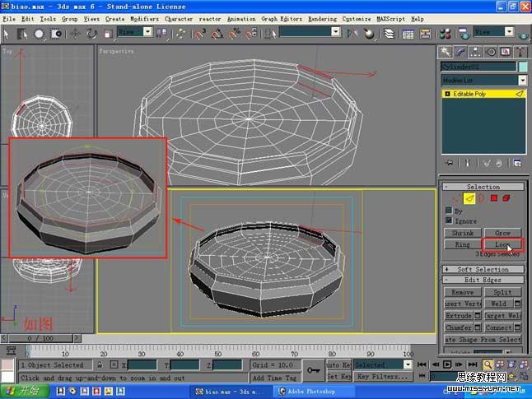Open the Modifier List dropdown
Image resolution: width=532 pixels, height=399 pixels.
pyautogui.click(x=522, y=81)
